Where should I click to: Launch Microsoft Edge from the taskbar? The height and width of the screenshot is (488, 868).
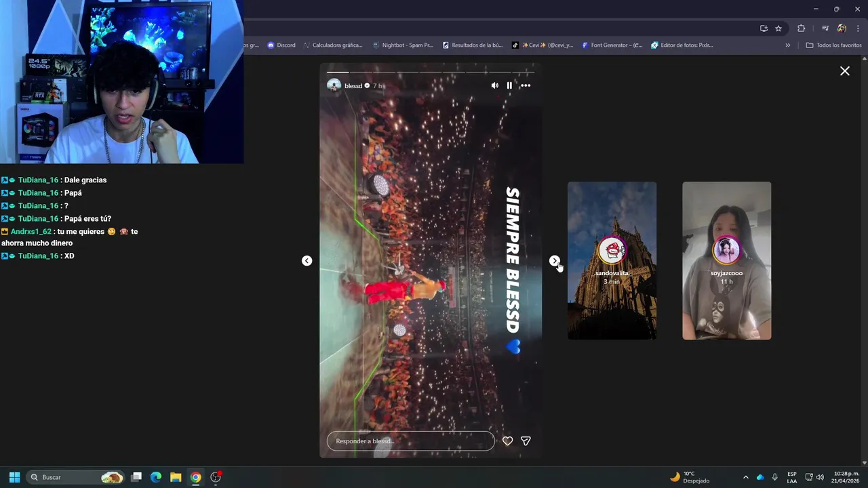(156, 477)
